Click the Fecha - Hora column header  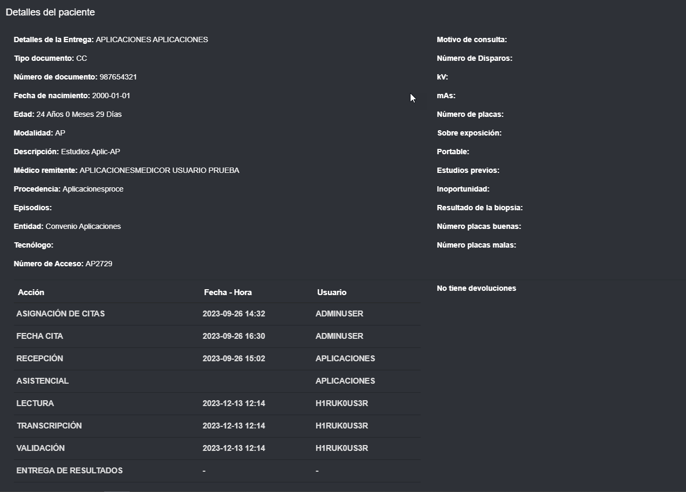[228, 292]
